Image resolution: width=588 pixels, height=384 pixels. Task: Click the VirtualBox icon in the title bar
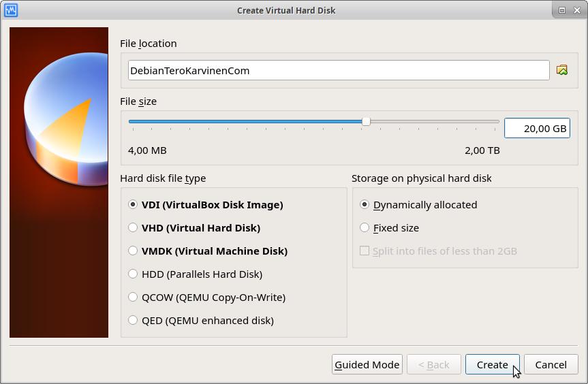(x=11, y=10)
